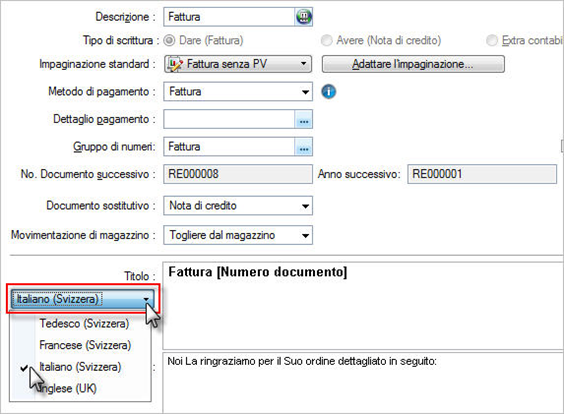Choose Tedesco (Svizzera) from the language list
564x414 pixels.
(x=84, y=323)
